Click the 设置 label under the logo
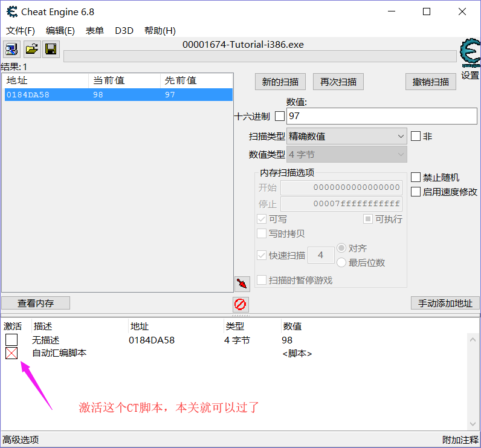Viewport: 481px width, 448px height. (470, 75)
